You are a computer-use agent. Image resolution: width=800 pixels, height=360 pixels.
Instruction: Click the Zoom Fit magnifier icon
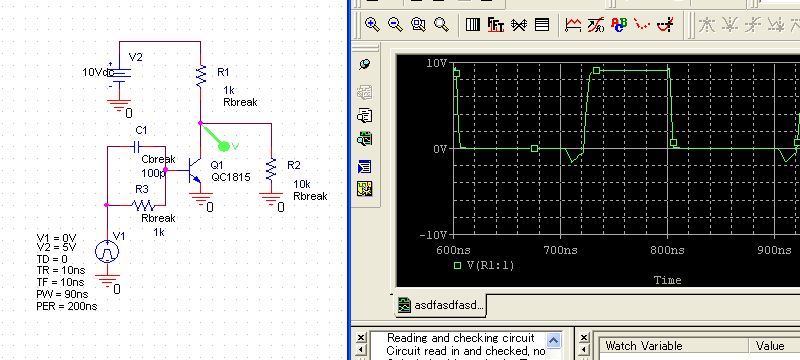click(441, 24)
